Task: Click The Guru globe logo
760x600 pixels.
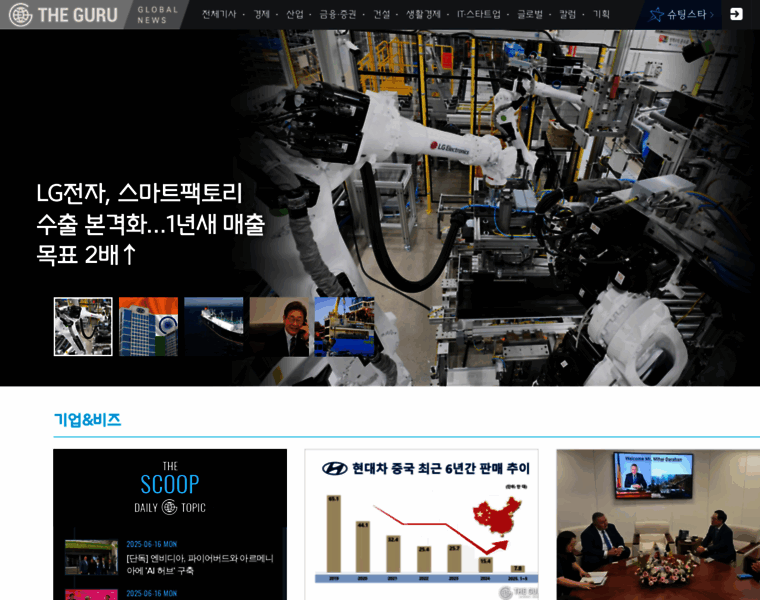Action: (x=20, y=15)
